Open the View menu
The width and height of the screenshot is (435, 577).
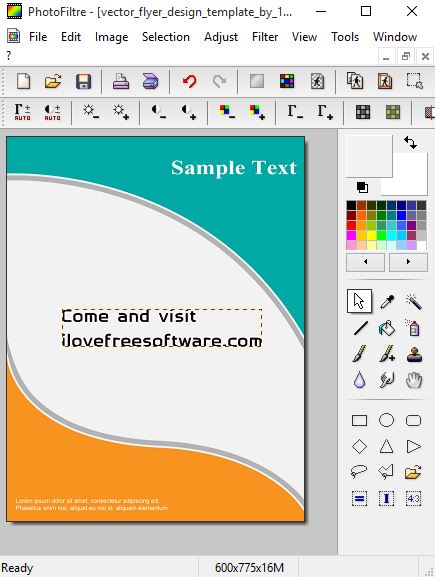[304, 37]
